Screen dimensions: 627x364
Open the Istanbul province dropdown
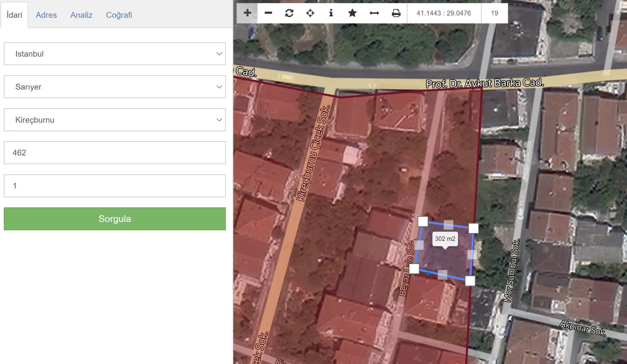[115, 54]
